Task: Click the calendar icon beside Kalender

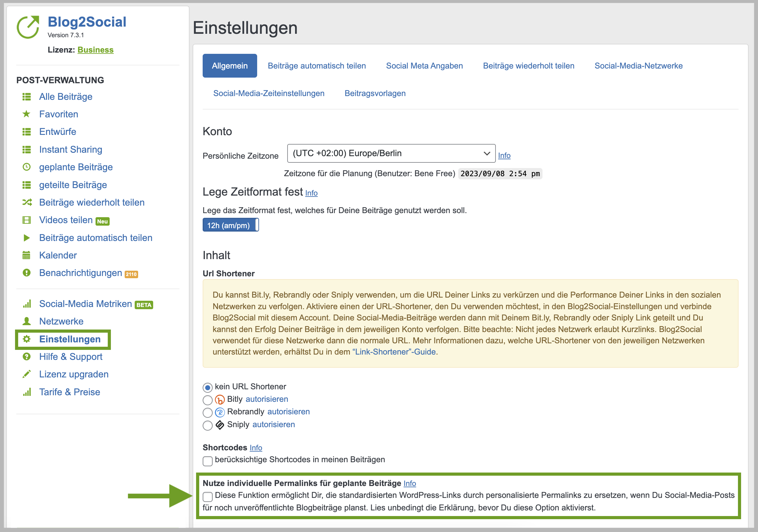Action: pyautogui.click(x=26, y=255)
